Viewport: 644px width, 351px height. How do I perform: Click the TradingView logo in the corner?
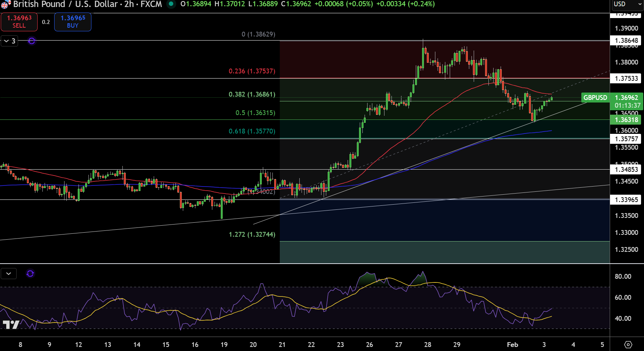[11, 324]
